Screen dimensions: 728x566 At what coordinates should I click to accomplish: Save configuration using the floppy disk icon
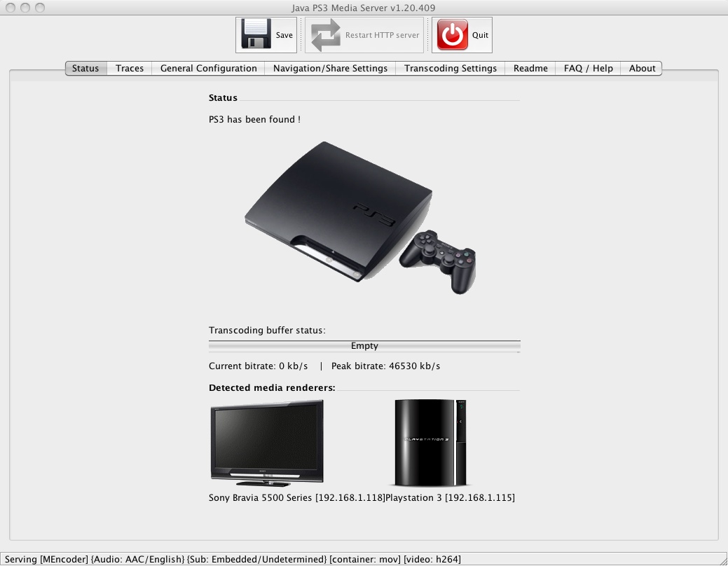pyautogui.click(x=254, y=33)
